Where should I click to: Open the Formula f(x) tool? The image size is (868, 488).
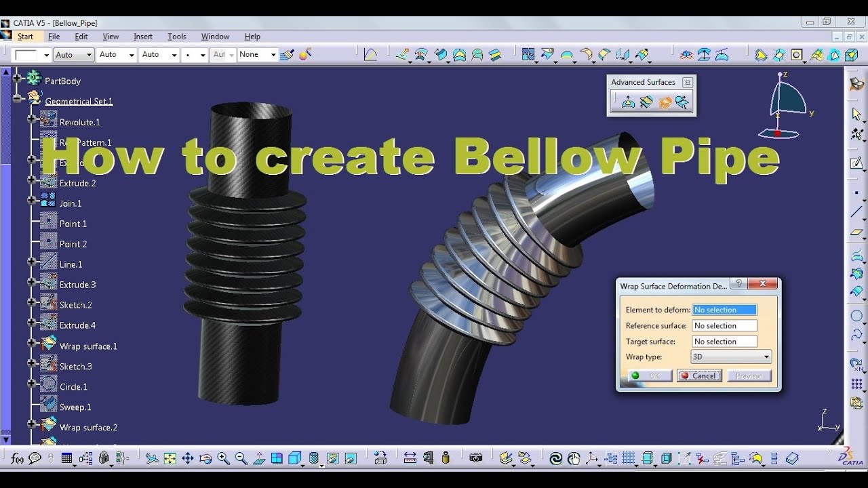tap(17, 459)
